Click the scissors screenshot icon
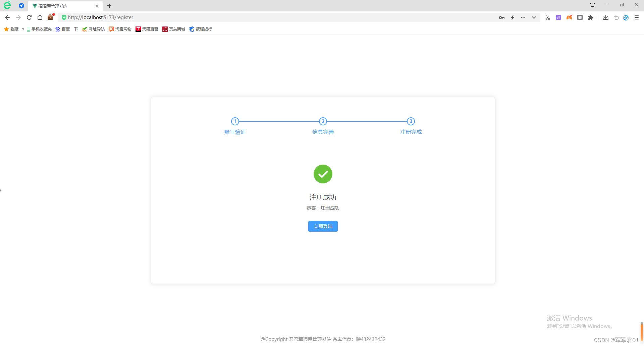Screen dimensions: 644x346 point(548,17)
